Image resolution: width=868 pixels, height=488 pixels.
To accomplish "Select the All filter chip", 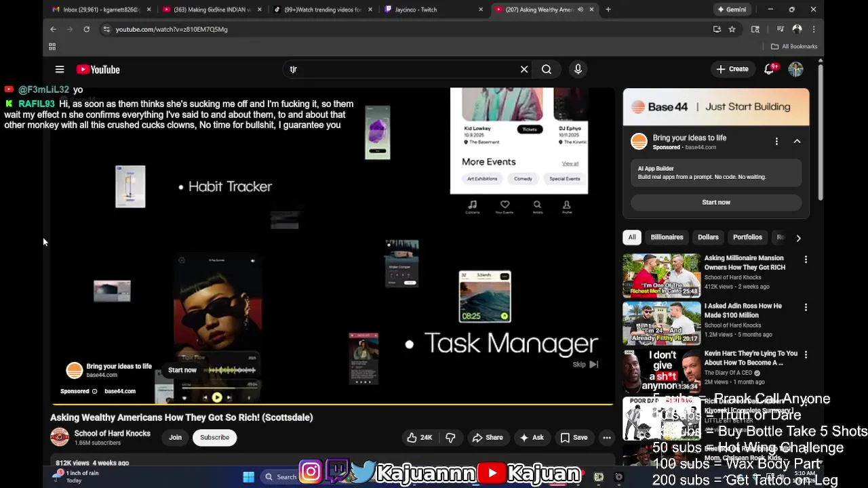I will (632, 237).
